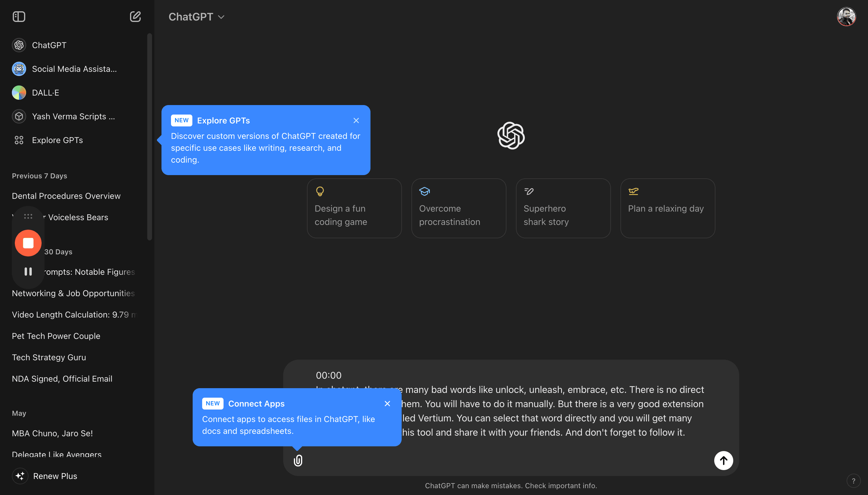The height and width of the screenshot is (495, 868).
Task: Click the graduation cap icon on procrastination card
Action: (x=424, y=191)
